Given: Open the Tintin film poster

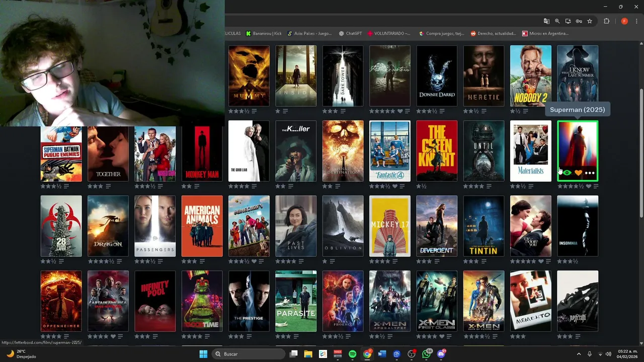Looking at the screenshot, I should (484, 226).
